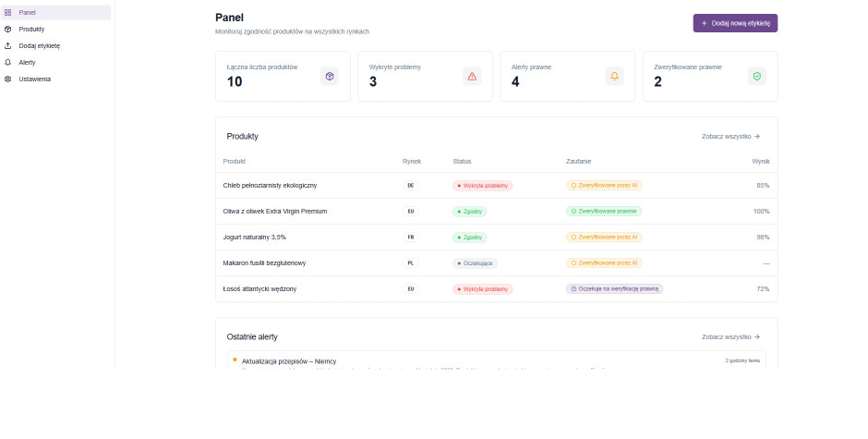Follow Zobacz wszystko link in Ostatnie alerty
868x439 pixels.
pos(730,337)
